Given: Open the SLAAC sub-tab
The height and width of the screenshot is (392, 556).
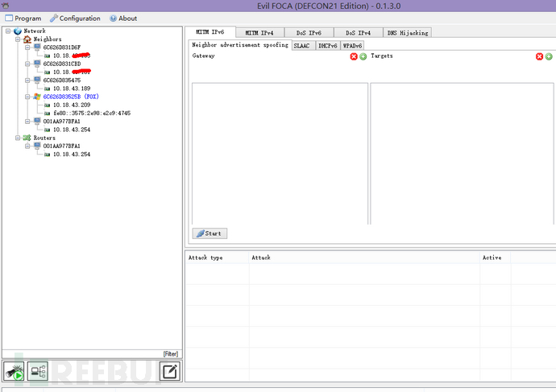Looking at the screenshot, I should pos(304,46).
